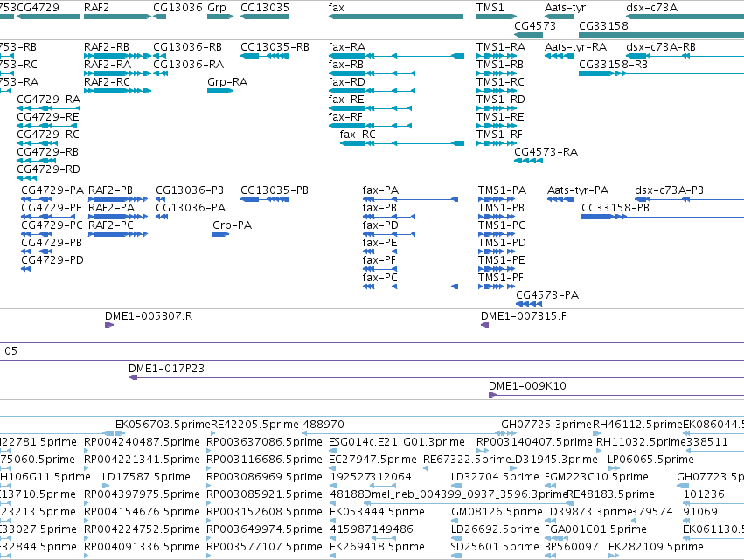Image resolution: width=744 pixels, height=560 pixels.
Task: Click EST ESG014c.E21_G01.3prime
Action: [332, 451]
